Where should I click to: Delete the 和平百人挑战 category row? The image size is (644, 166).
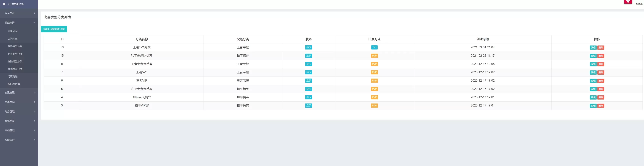tap(601, 97)
